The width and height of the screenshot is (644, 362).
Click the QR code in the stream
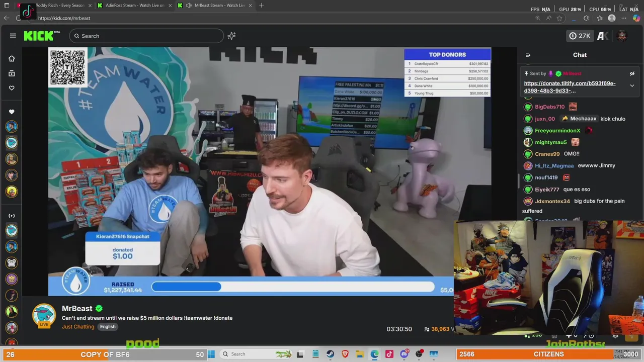pos(68,67)
